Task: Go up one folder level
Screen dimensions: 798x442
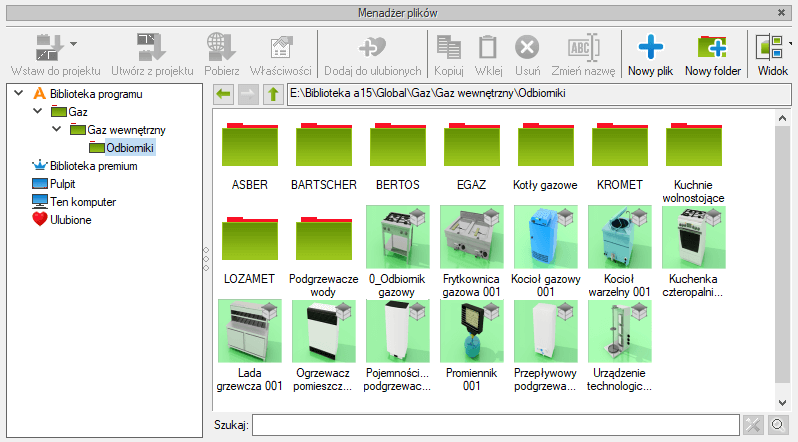Action: (x=273, y=94)
